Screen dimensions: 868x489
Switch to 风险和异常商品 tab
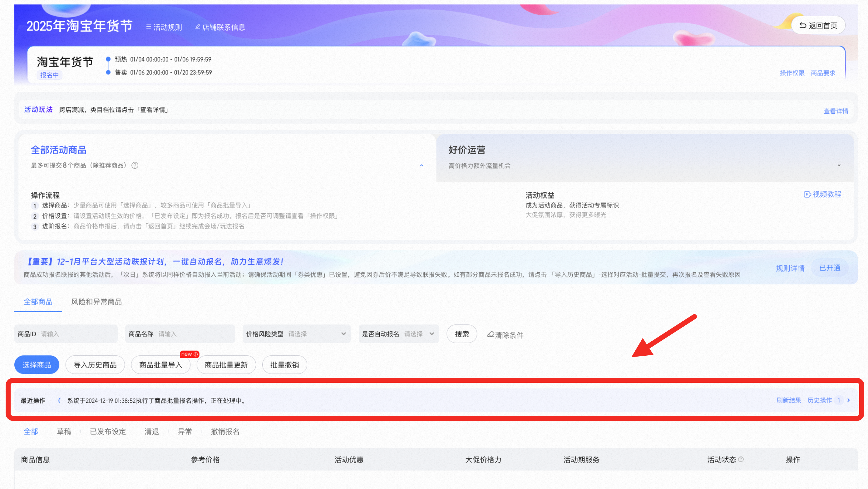coord(96,302)
